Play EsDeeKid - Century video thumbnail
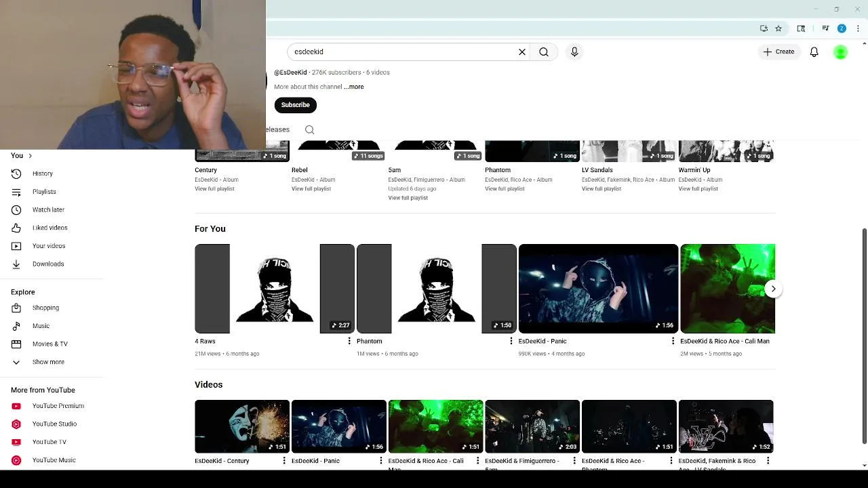This screenshot has height=488, width=868. point(242,426)
